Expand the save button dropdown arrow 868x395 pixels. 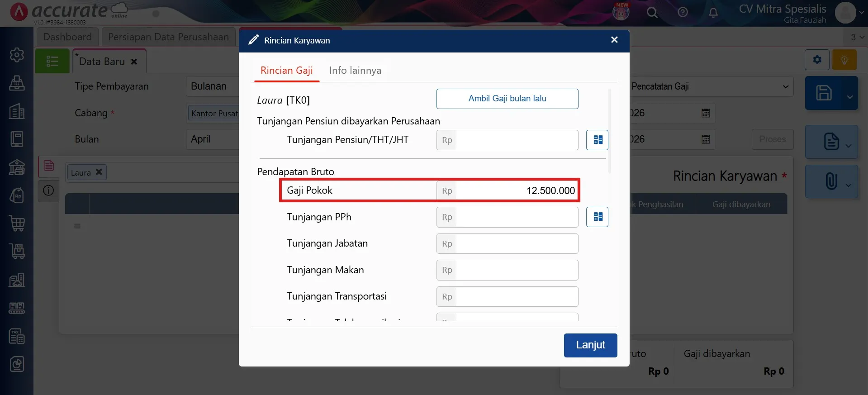click(x=850, y=97)
